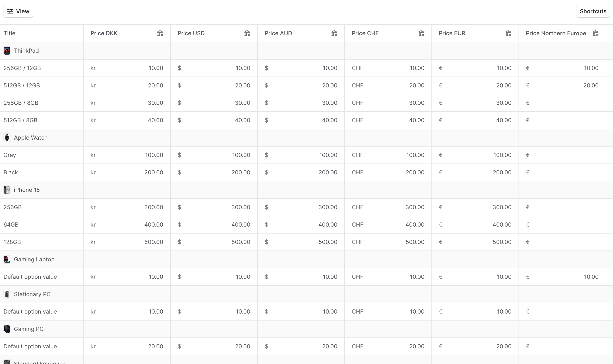This screenshot has width=613, height=364.
Task: Click tax icon in Price Northern Europe header
Action: tap(596, 33)
